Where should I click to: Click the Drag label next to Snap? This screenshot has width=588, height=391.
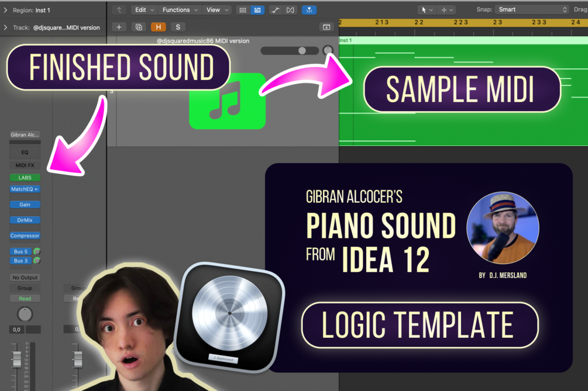581,10
